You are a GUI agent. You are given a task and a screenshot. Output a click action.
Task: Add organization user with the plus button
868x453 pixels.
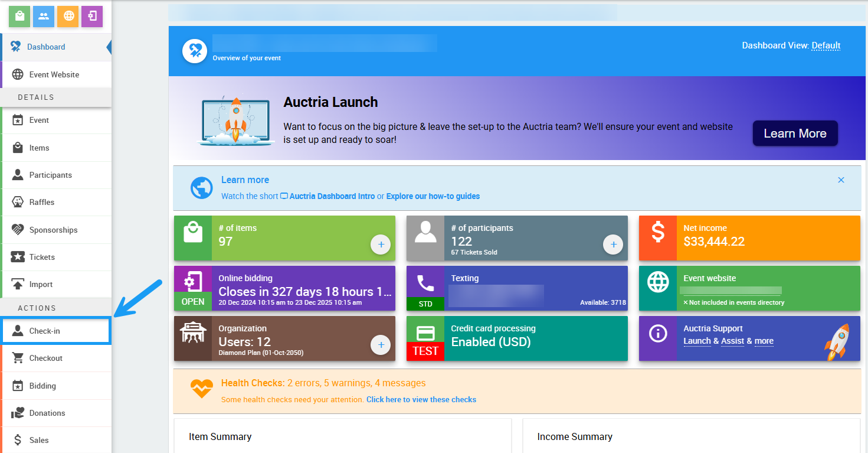coord(381,344)
